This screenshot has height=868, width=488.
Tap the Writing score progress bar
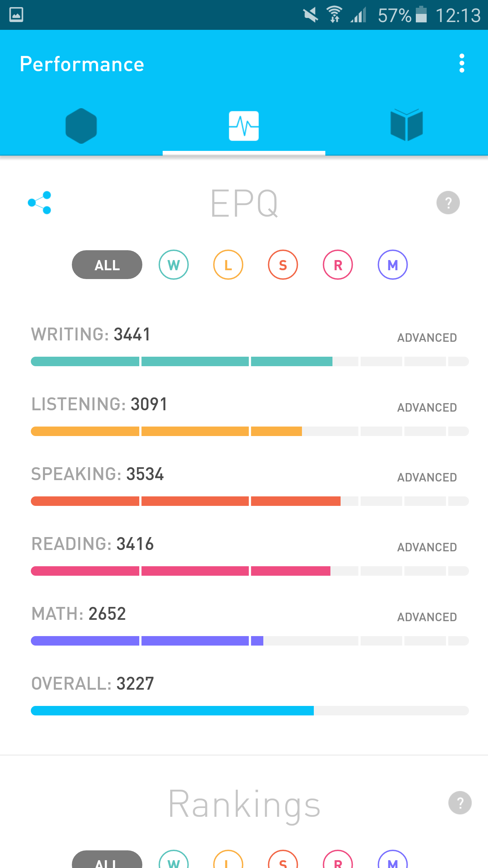tap(250, 361)
